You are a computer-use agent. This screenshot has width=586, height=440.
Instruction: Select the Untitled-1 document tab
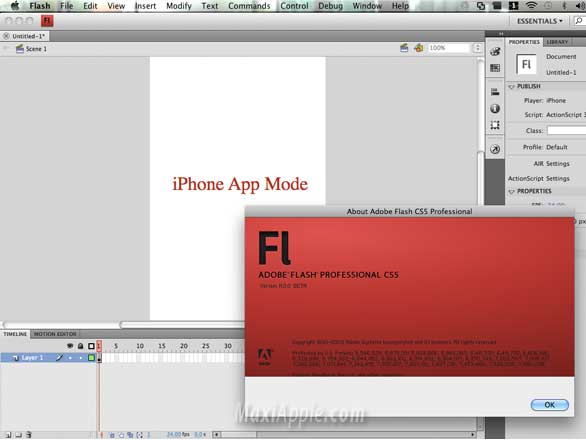(25, 36)
